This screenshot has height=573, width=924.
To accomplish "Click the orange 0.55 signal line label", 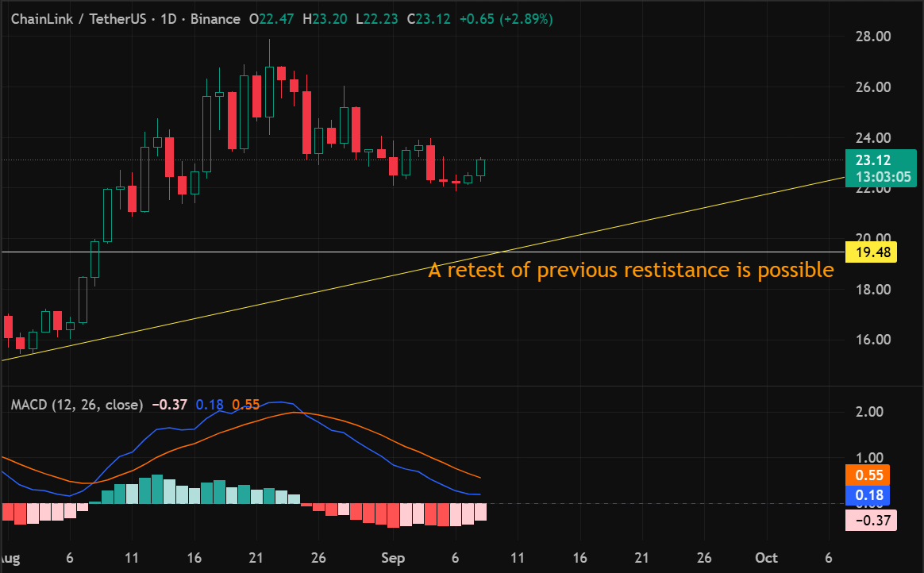I will click(x=870, y=475).
